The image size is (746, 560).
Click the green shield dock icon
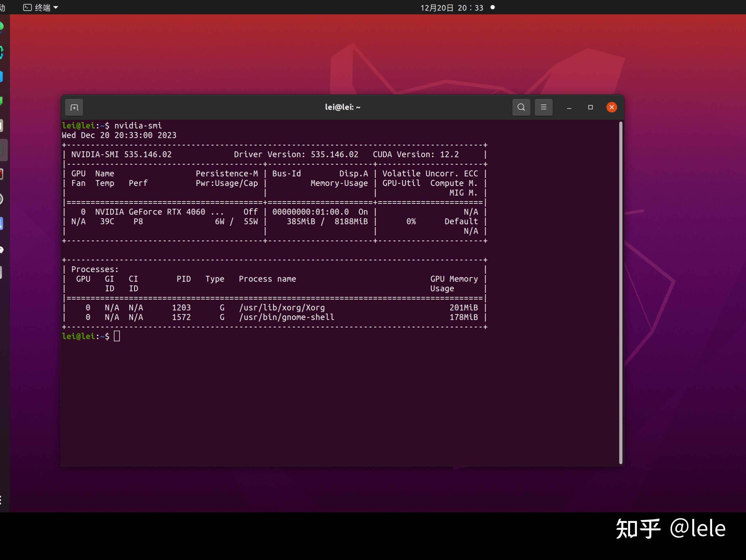click(2, 101)
